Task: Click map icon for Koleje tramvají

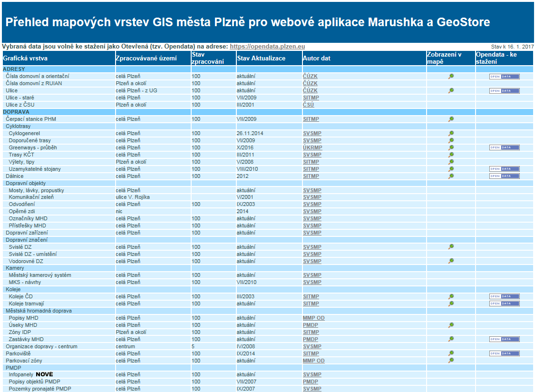Action: [451, 304]
